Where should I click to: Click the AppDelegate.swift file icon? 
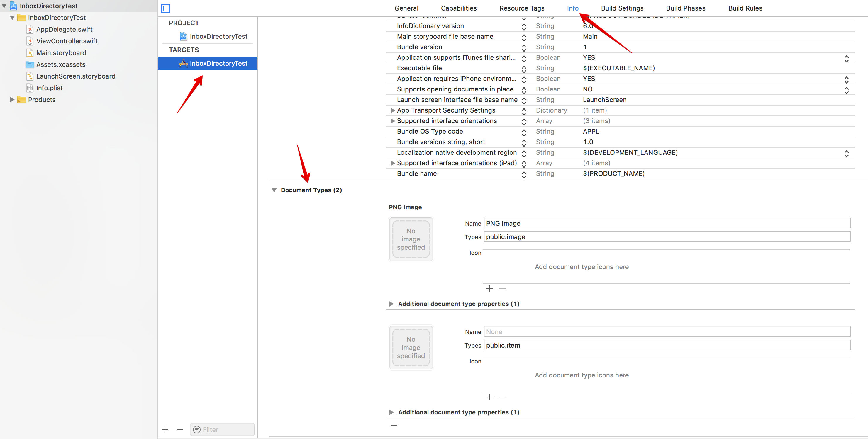coord(30,30)
